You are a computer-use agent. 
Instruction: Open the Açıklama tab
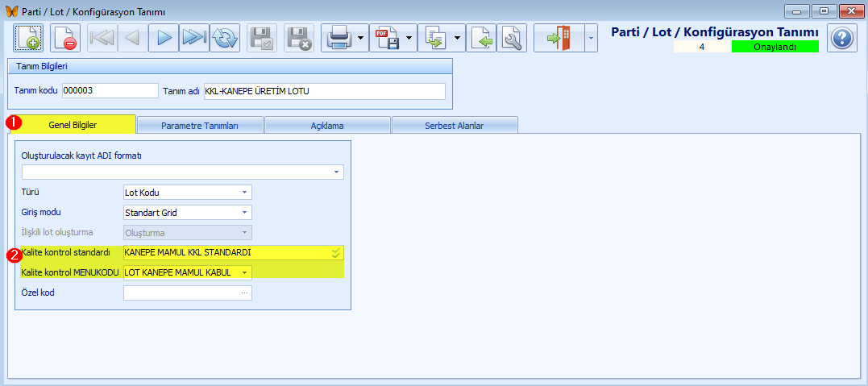327,126
